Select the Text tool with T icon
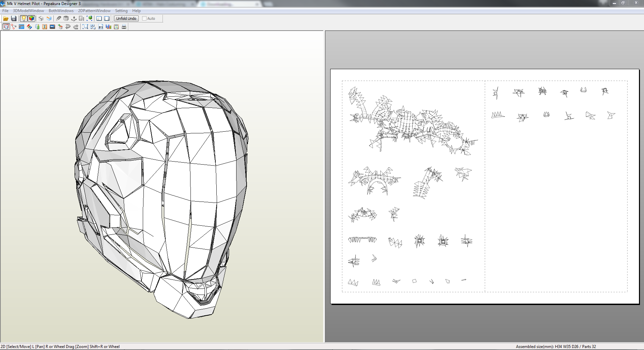Image resolution: width=644 pixels, height=350 pixels. pos(45,27)
